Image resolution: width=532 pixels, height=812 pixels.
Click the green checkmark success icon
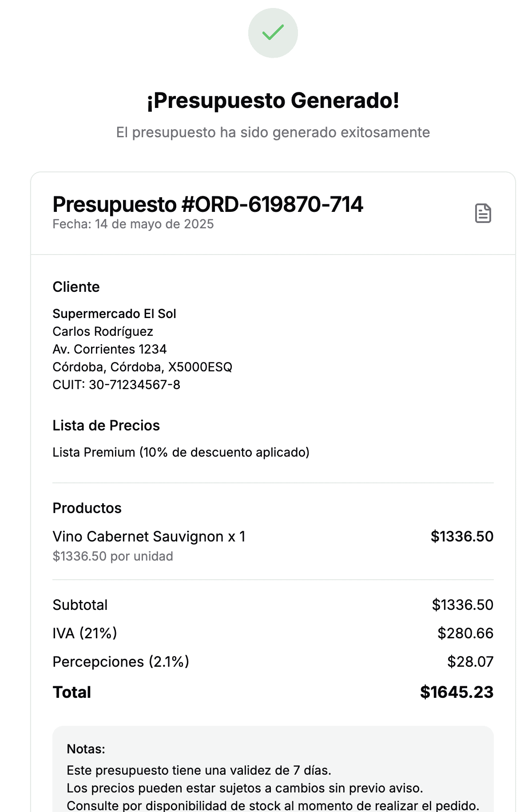click(273, 33)
